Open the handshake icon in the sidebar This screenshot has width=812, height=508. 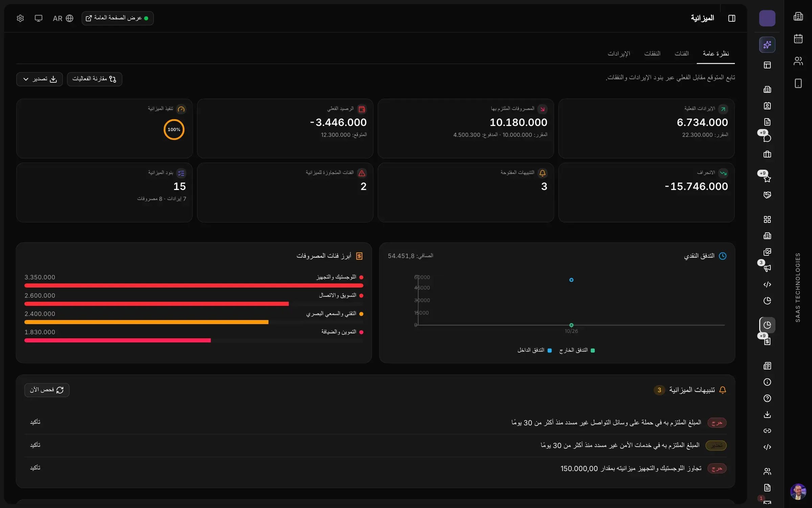point(767,195)
